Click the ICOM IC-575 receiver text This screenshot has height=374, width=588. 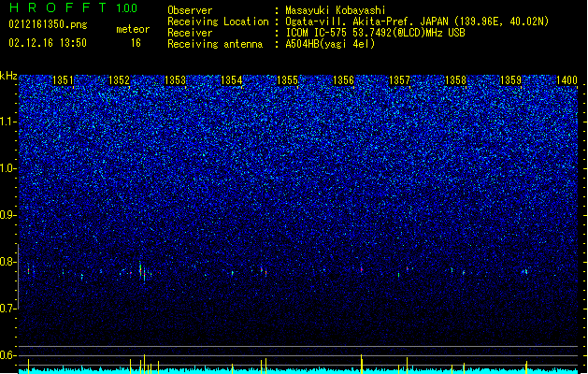click(375, 33)
